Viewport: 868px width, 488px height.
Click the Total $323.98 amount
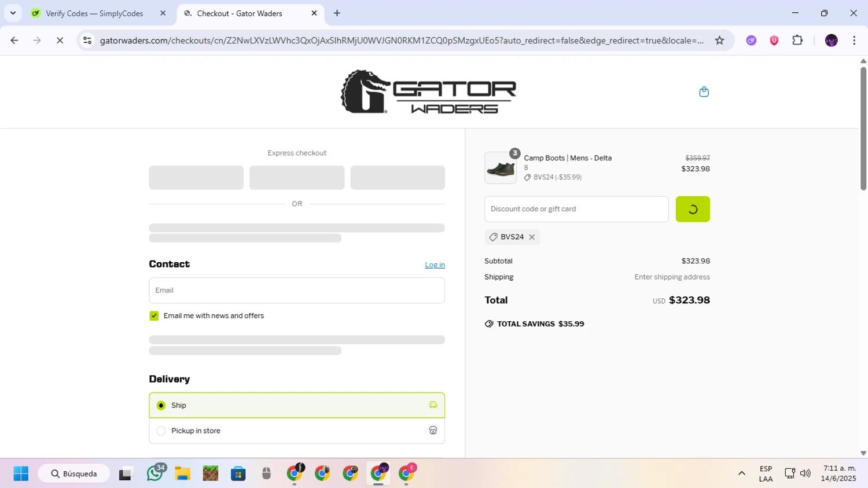[x=689, y=300]
